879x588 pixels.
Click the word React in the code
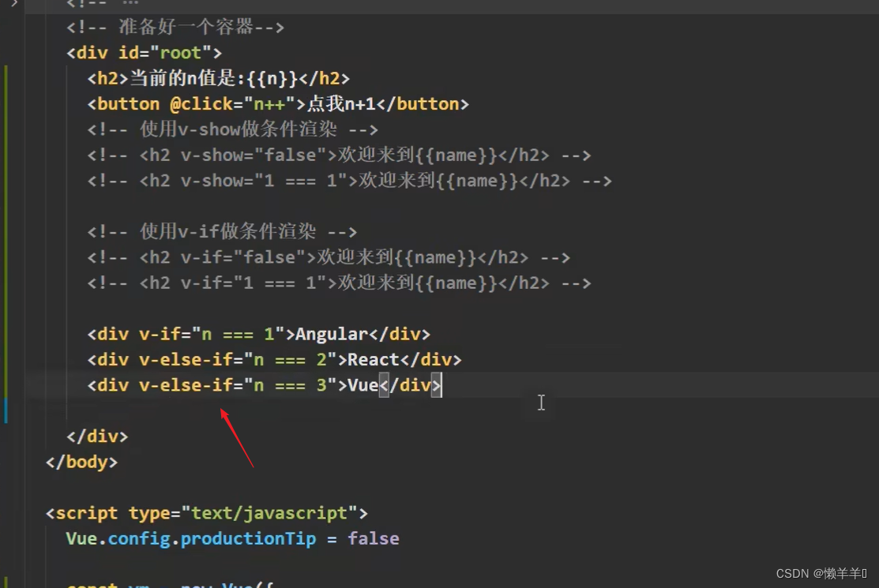374,360
